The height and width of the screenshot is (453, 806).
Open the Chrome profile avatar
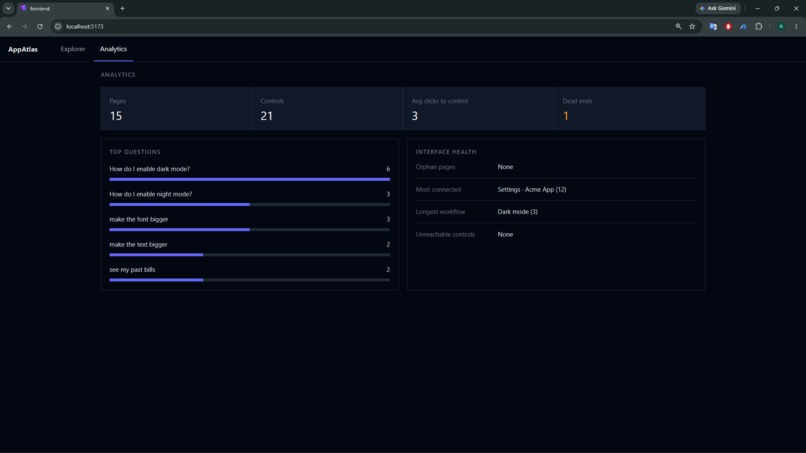pos(781,26)
